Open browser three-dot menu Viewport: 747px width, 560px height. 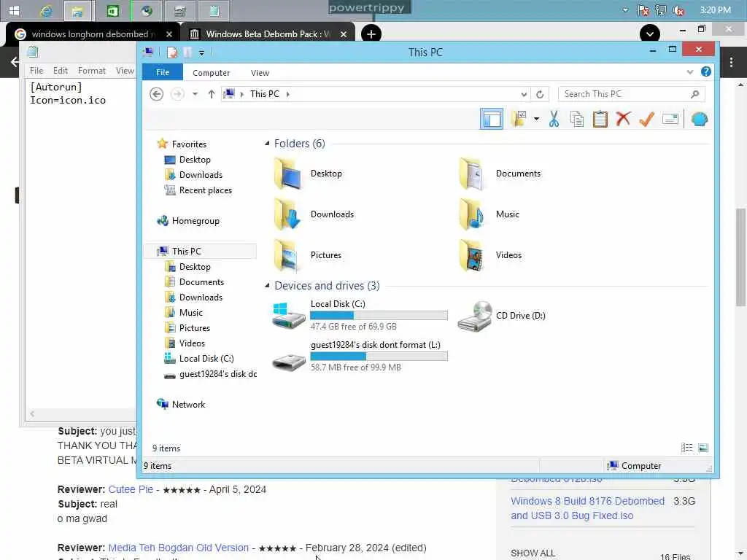pyautogui.click(x=731, y=62)
